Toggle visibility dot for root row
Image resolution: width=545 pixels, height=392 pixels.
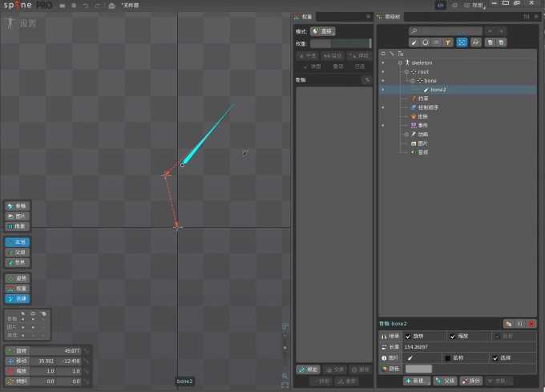pos(383,72)
